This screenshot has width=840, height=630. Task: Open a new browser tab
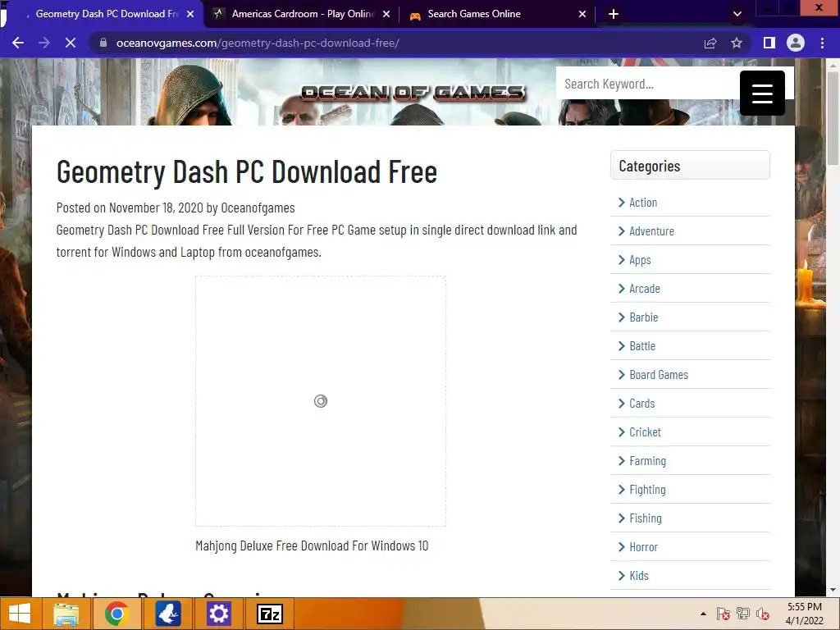point(614,14)
